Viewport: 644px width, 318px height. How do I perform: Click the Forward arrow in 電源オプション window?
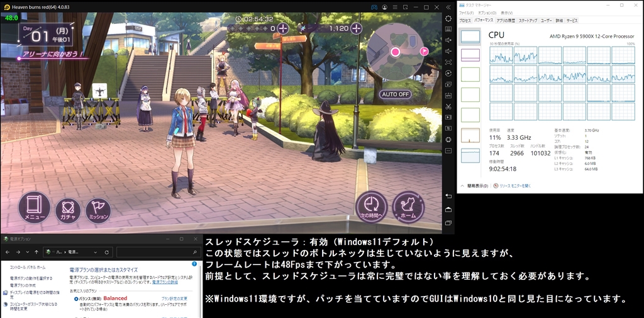(x=18, y=252)
